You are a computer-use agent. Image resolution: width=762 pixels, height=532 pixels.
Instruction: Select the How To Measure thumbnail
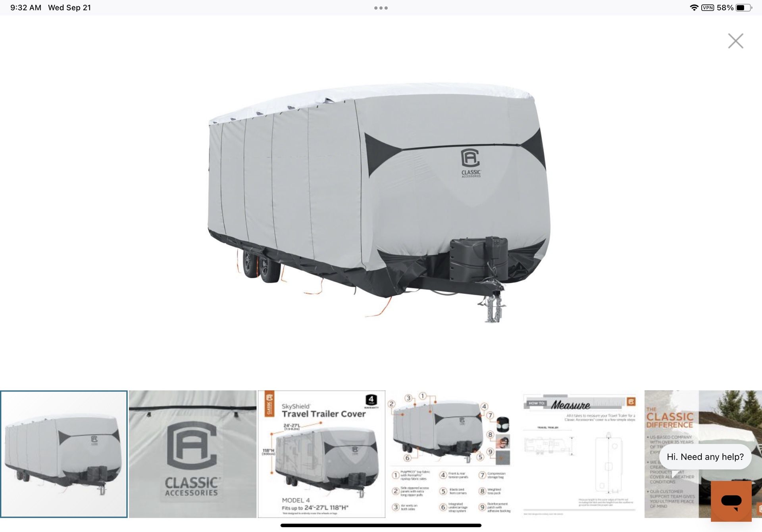coord(579,454)
